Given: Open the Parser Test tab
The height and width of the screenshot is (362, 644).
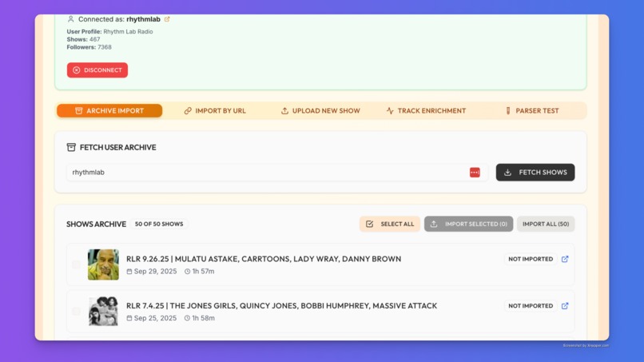Looking at the screenshot, I should pyautogui.click(x=531, y=111).
